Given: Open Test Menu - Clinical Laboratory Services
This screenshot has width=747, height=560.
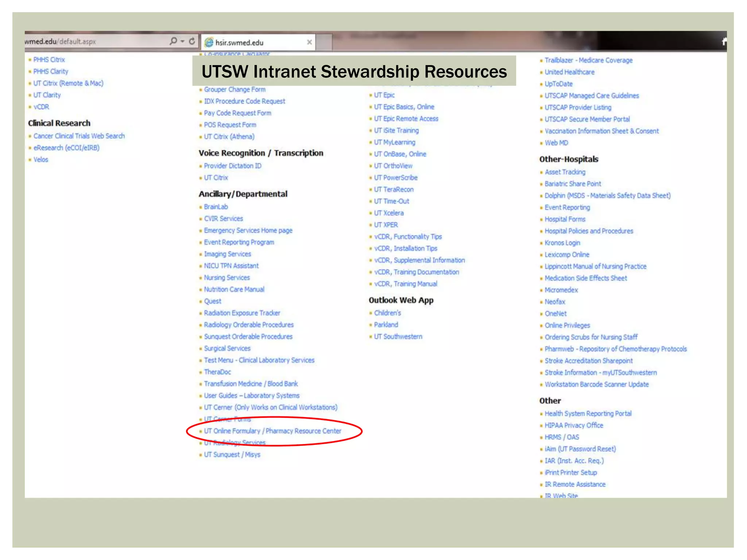Looking at the screenshot, I should click(259, 360).
